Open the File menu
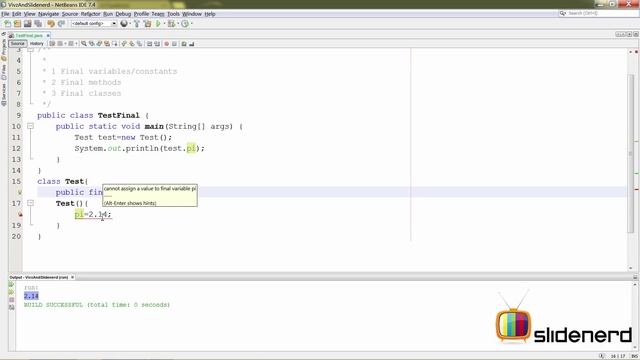The width and height of the screenshot is (640, 360). click(x=5, y=14)
